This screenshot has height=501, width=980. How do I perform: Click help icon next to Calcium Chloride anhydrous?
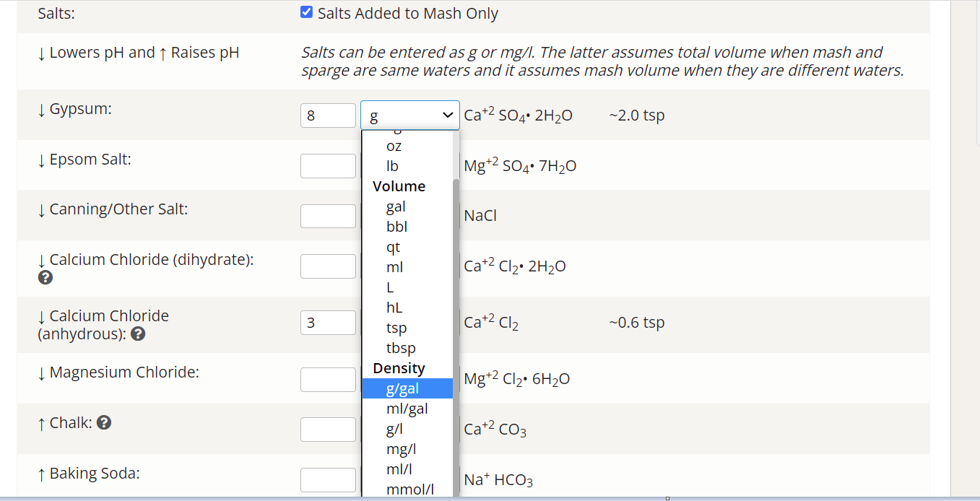[139, 334]
